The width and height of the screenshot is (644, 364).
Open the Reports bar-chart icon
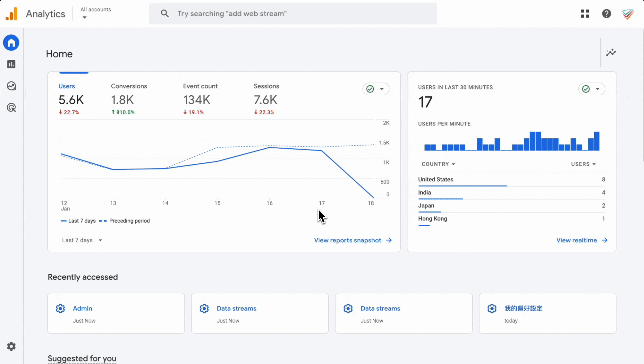(x=11, y=64)
